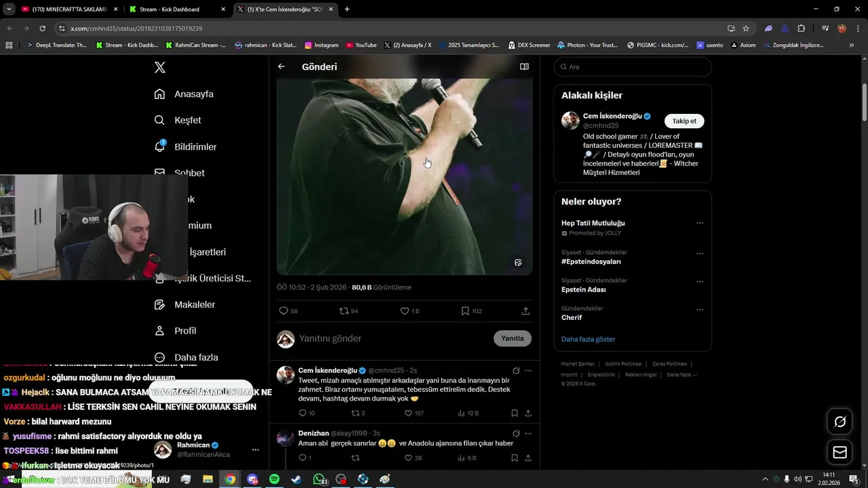The height and width of the screenshot is (488, 868).
Task: Click the post's photo image
Action: [x=404, y=176]
